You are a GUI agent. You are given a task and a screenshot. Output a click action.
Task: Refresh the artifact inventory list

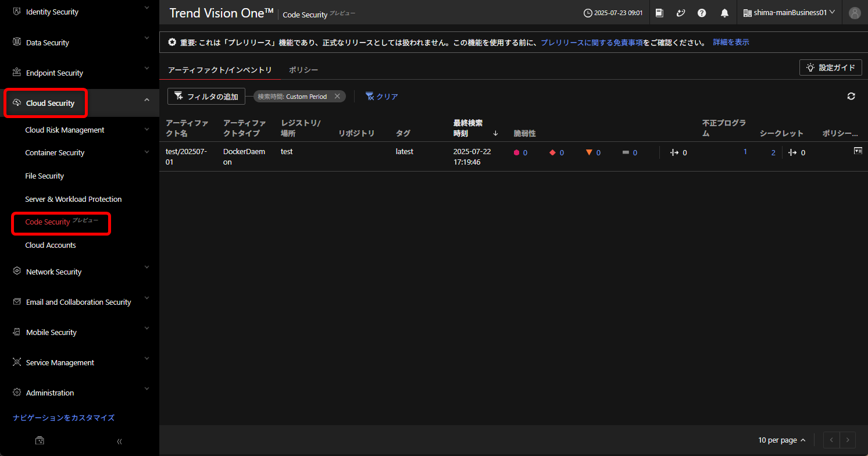coord(851,97)
